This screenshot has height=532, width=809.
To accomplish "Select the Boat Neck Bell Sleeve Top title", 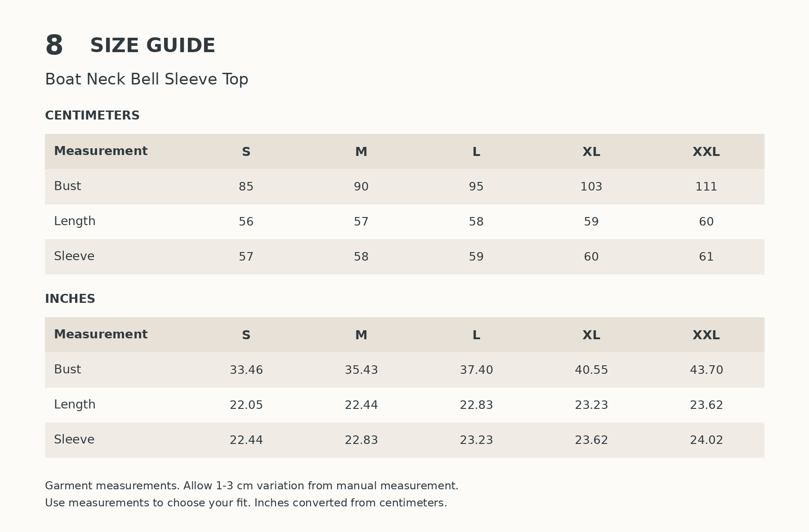I will click(147, 80).
